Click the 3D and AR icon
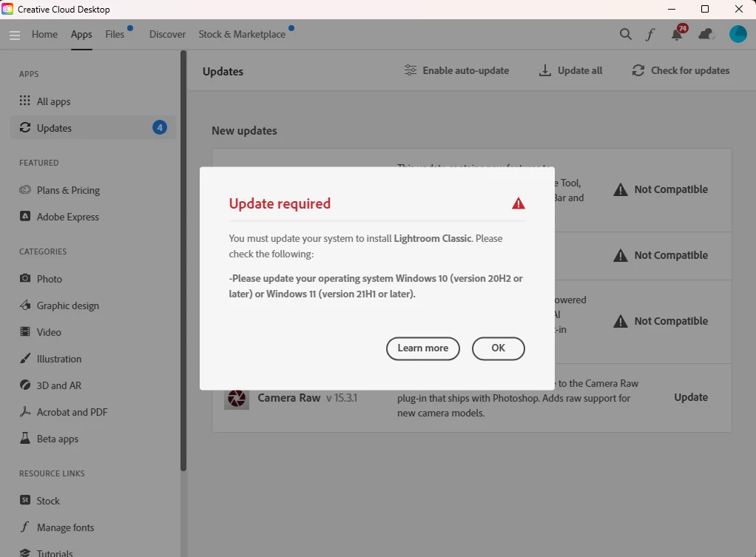The image size is (756, 557). tap(25, 385)
